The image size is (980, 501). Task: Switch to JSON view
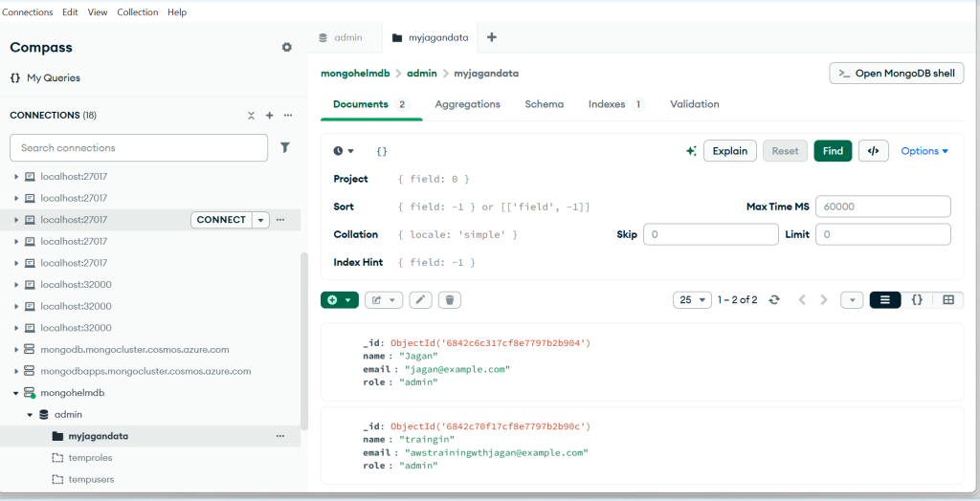click(917, 300)
